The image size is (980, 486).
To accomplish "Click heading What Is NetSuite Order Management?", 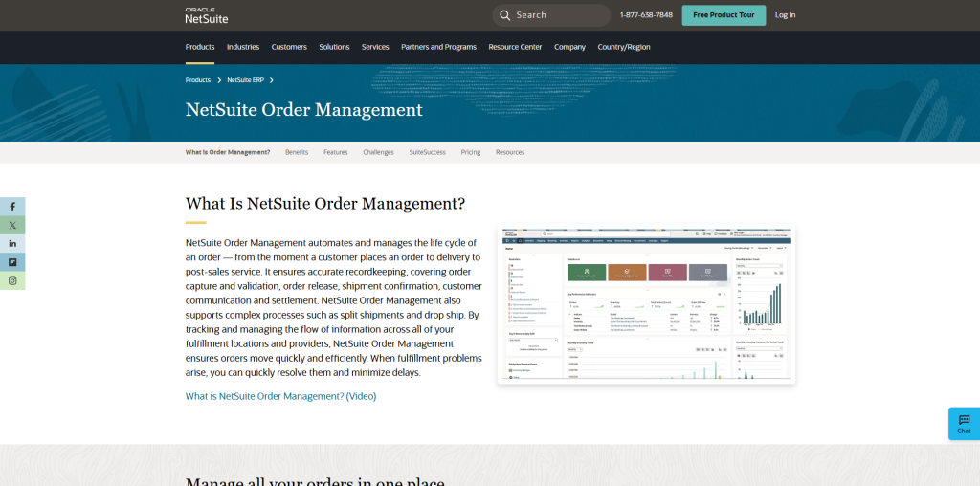I will 325,204.
